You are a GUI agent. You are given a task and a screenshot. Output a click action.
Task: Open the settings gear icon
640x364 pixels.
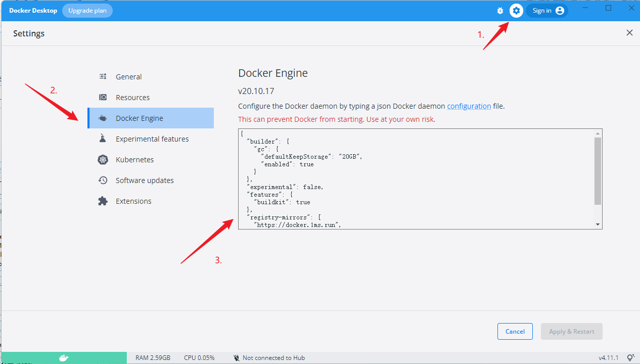(x=516, y=11)
